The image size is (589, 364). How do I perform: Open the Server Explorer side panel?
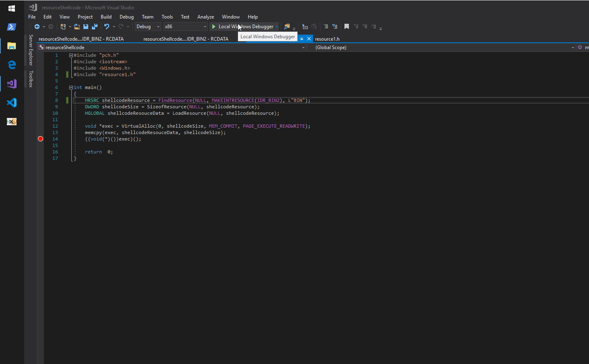31,50
